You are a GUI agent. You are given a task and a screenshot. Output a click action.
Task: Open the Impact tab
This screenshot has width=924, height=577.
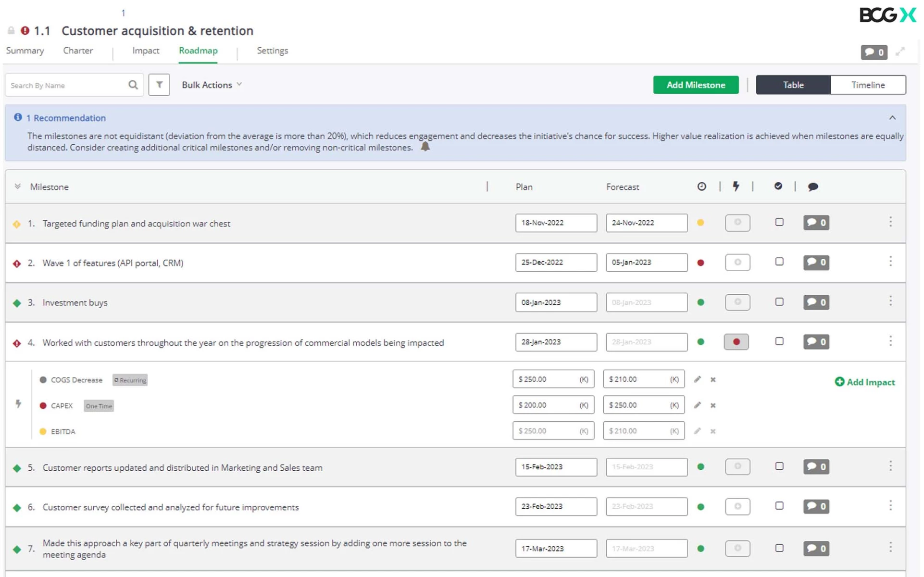click(146, 50)
